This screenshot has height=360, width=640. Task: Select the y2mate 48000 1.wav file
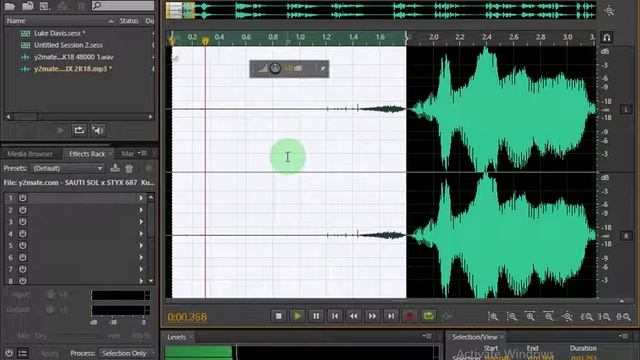74,57
